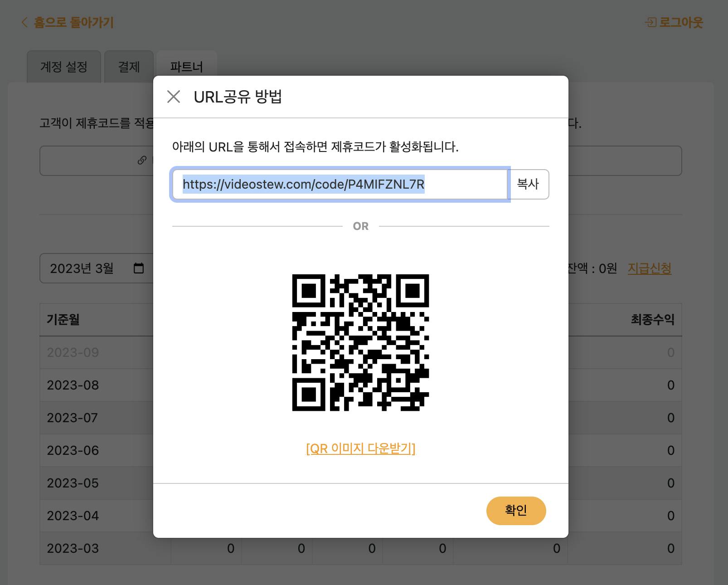Click the 지급신청 payout request link
Image resolution: width=728 pixels, height=585 pixels.
coord(649,268)
